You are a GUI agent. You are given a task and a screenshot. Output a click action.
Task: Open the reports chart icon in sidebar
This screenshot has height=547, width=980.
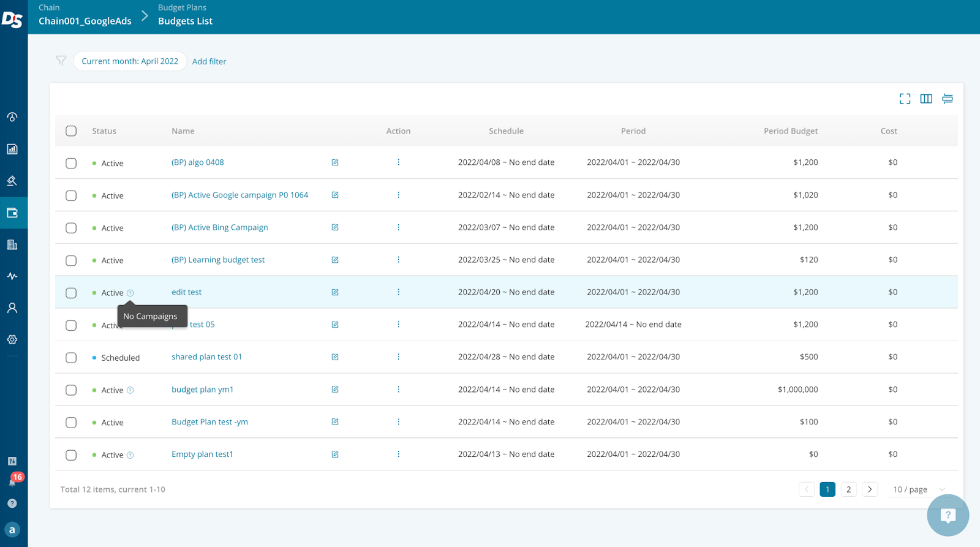coord(12,149)
